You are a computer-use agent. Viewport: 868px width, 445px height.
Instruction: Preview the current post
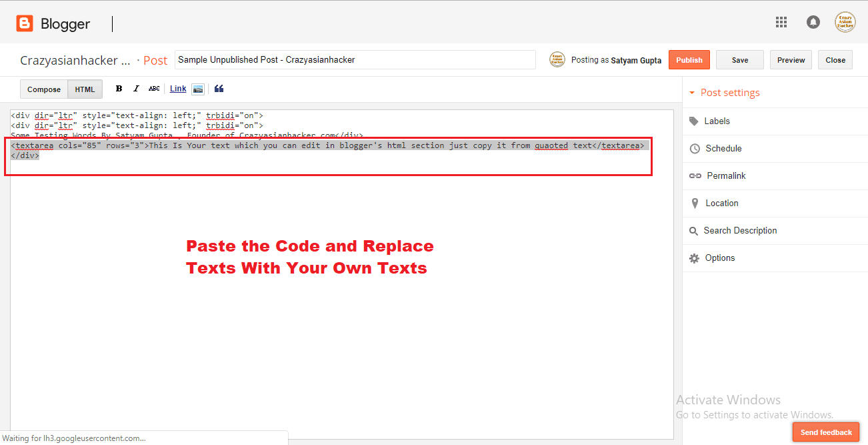point(791,59)
